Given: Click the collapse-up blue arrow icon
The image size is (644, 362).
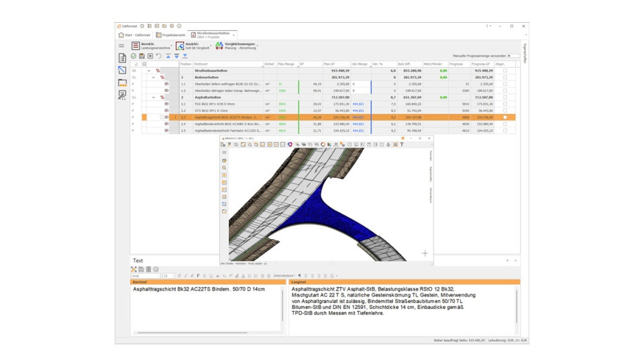Looking at the screenshot, I should (168, 56).
